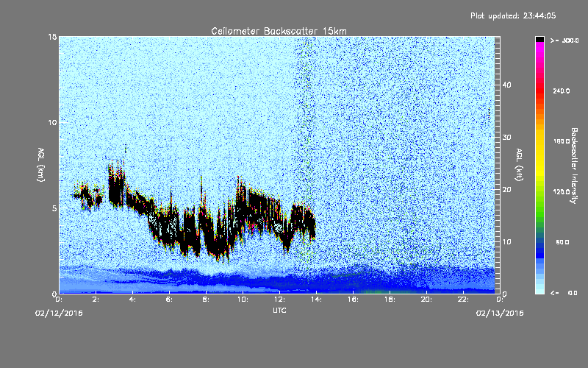
Task: Click the AGL (kft) right axis label
Action: (x=519, y=164)
